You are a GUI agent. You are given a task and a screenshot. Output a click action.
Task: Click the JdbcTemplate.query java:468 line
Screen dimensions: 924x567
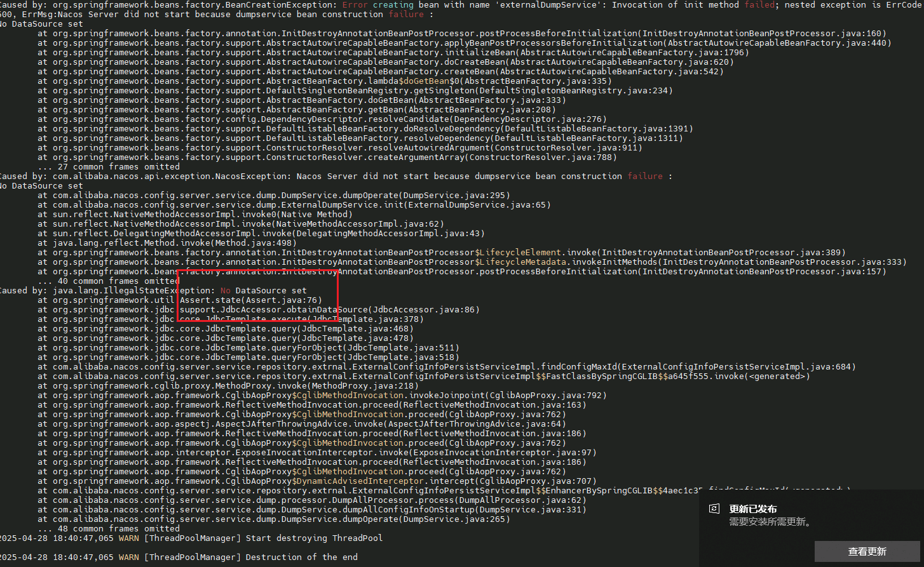tap(225, 328)
